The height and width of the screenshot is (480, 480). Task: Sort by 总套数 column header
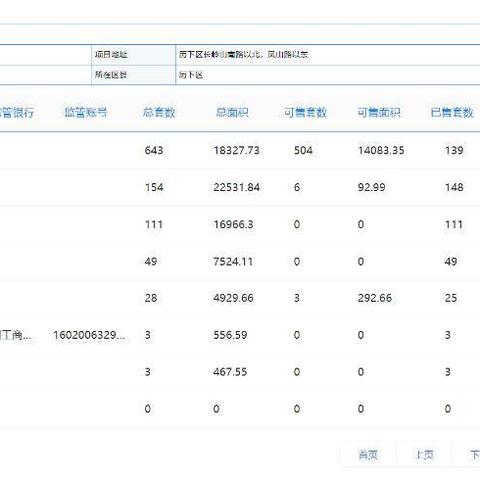[159, 112]
